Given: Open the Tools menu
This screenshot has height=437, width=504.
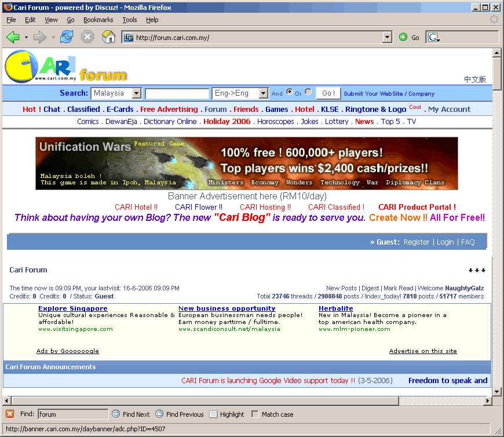Looking at the screenshot, I should tap(130, 20).
